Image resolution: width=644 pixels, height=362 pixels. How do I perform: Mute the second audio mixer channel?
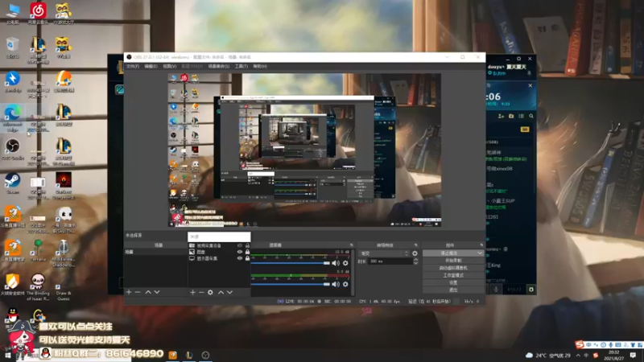point(336,284)
